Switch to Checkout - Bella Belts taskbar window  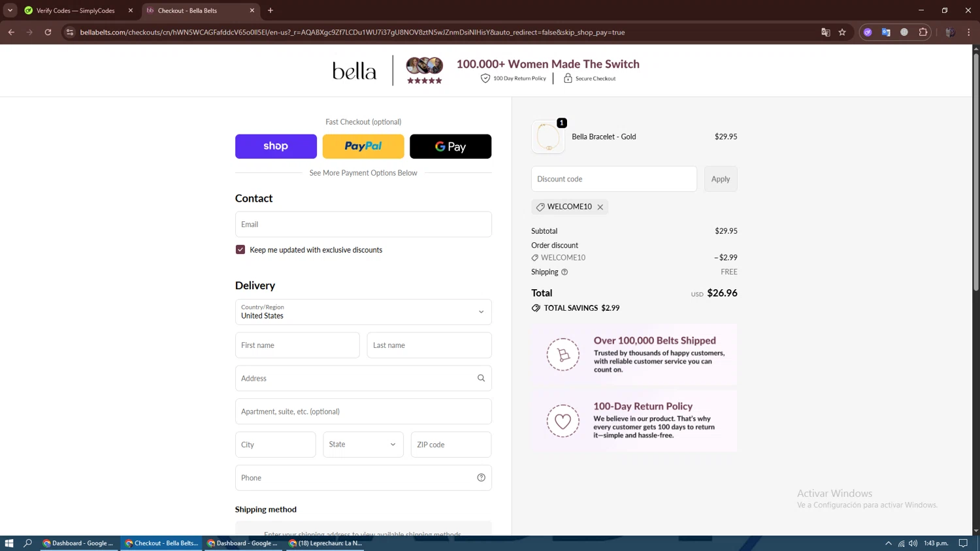tap(162, 543)
